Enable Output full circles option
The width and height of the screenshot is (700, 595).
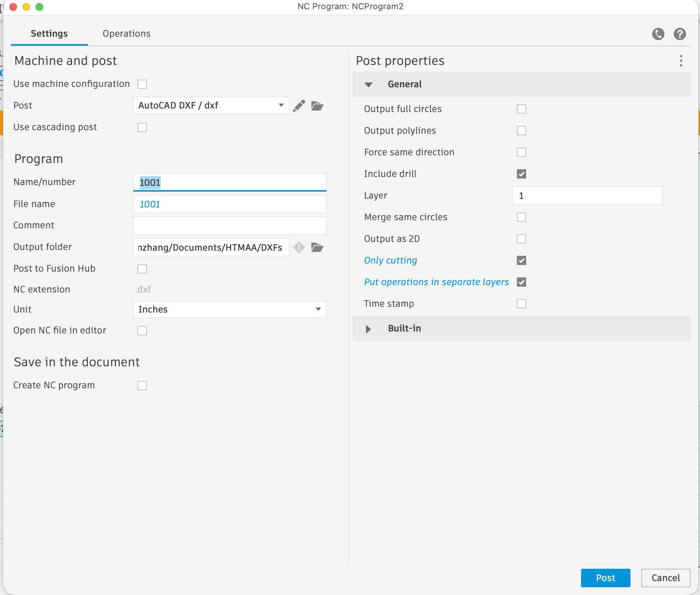[x=522, y=109]
